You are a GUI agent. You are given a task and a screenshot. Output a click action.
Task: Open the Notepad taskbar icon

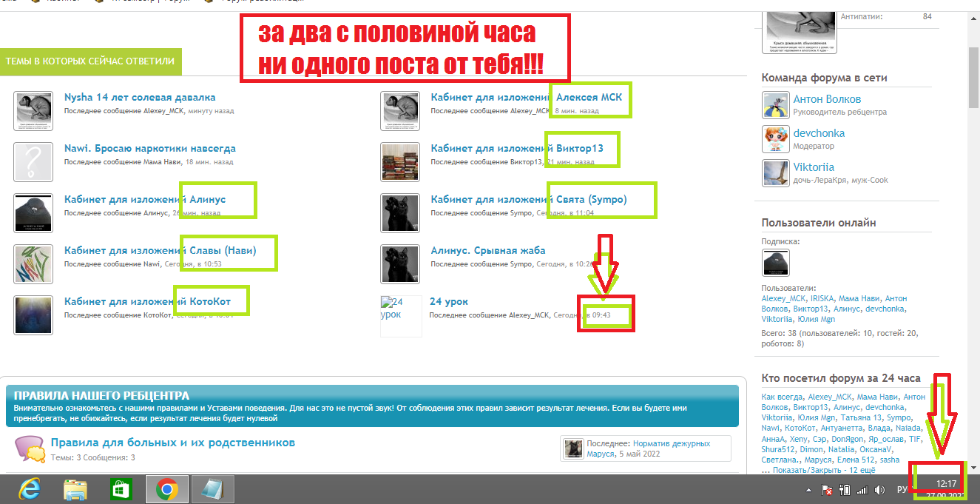(x=213, y=489)
